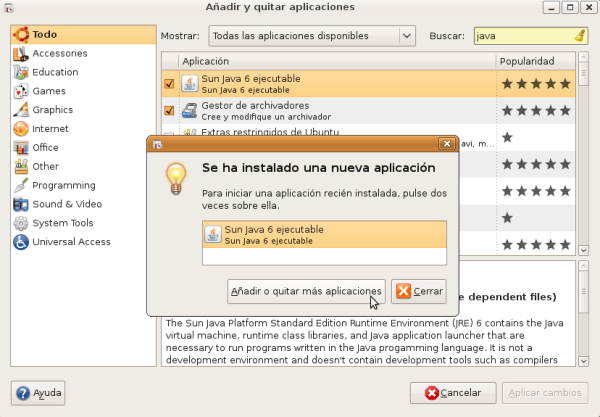The image size is (600, 417).
Task: Sort list by Aplicación column header
Action: [x=336, y=62]
